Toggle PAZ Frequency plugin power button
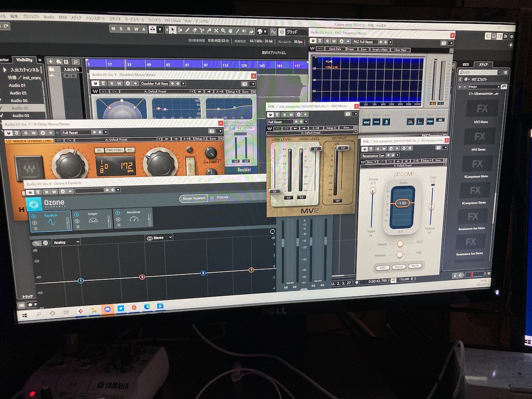The width and height of the screenshot is (532, 399). pyautogui.click(x=314, y=41)
